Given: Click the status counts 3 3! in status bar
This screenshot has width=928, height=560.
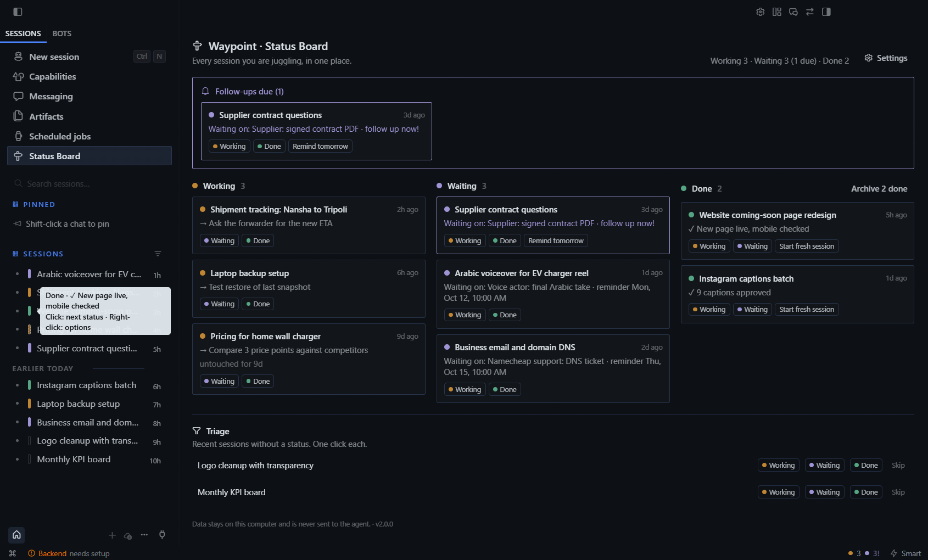Looking at the screenshot, I should tap(864, 553).
